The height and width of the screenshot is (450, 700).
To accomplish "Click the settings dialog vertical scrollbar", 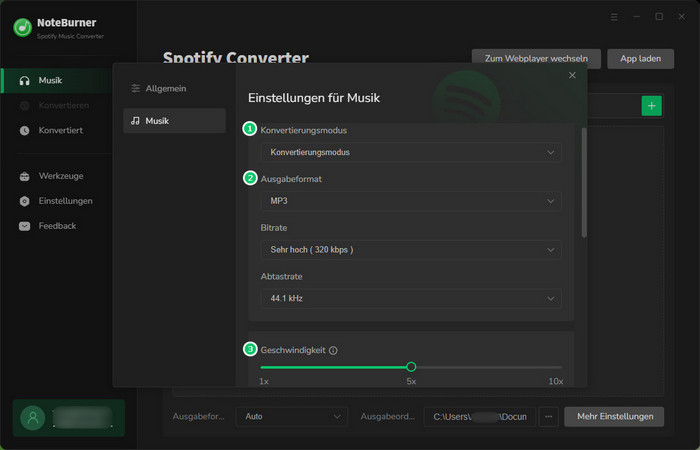I will point(584,182).
